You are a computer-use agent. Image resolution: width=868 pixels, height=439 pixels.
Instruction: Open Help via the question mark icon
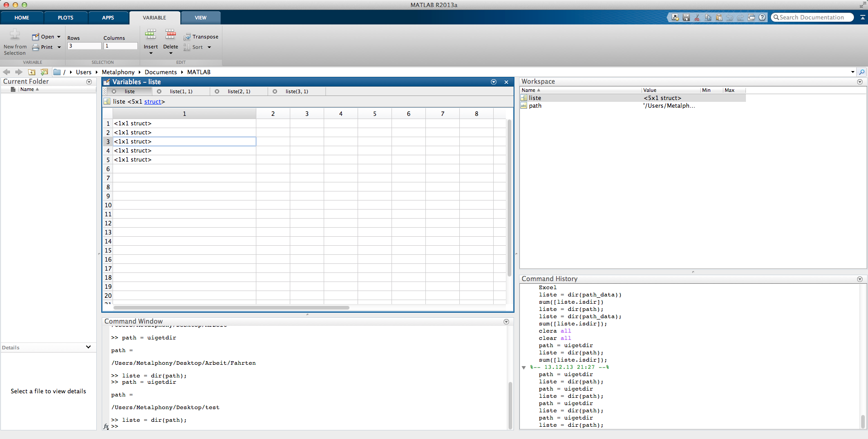tap(762, 18)
